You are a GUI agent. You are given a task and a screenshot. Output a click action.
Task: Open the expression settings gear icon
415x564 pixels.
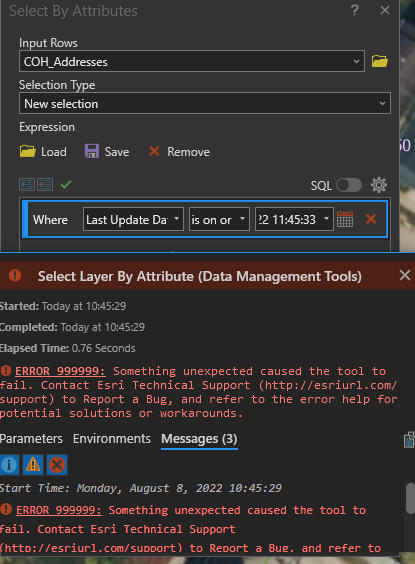pyautogui.click(x=379, y=185)
